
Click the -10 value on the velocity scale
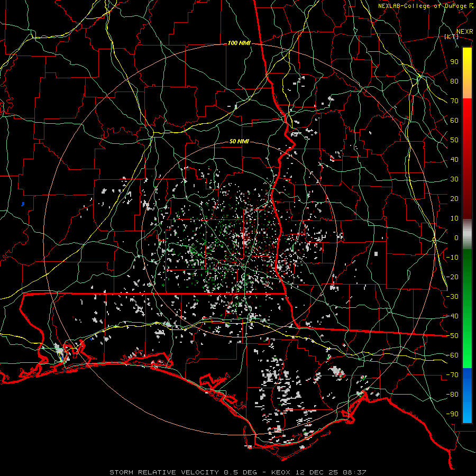tap(452, 258)
